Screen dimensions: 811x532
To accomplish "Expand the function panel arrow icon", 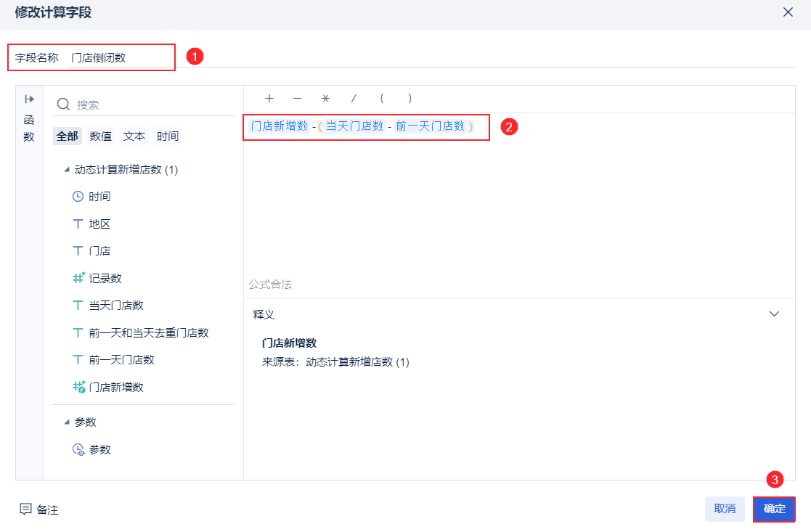I will click(x=30, y=99).
